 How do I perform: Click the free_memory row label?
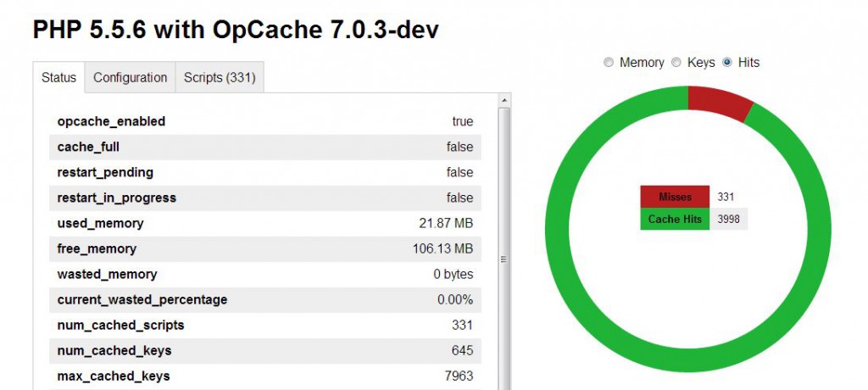97,248
